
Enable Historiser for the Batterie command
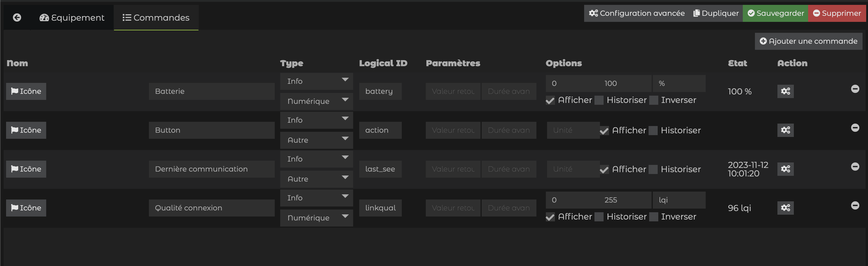click(599, 100)
